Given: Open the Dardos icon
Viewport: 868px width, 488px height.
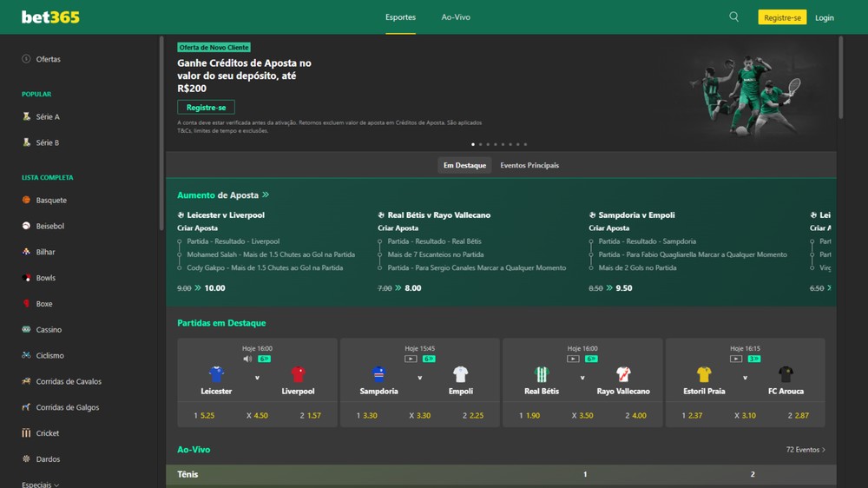Looking at the screenshot, I should coord(26,458).
